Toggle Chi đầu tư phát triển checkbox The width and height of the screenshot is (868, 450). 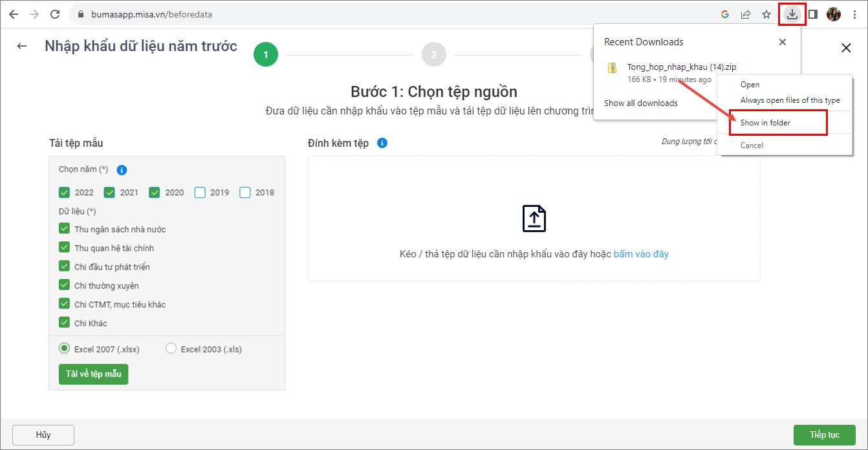pos(64,266)
